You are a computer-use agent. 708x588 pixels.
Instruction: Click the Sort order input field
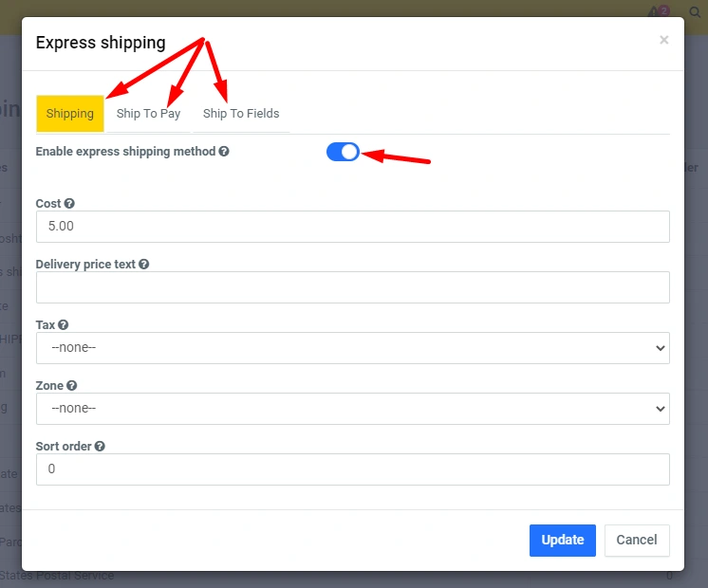[352, 469]
